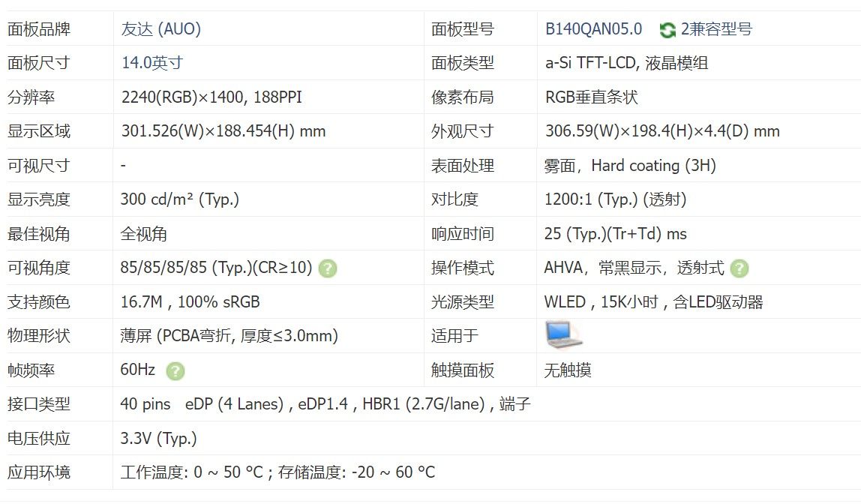Click the 无触摸 touch panel value
Screen dimensions: 861x504
(568, 370)
